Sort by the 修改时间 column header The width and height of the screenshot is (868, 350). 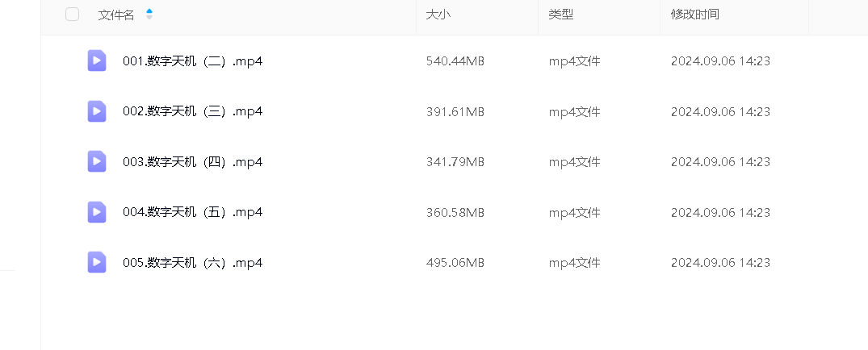coord(694,15)
